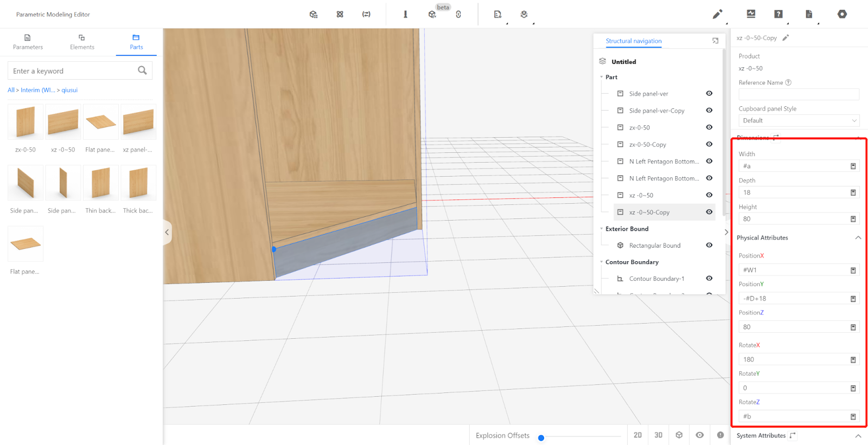Click the rename pencil beside xz -0~50-Copy
This screenshot has width=868, height=445.
[x=786, y=38]
